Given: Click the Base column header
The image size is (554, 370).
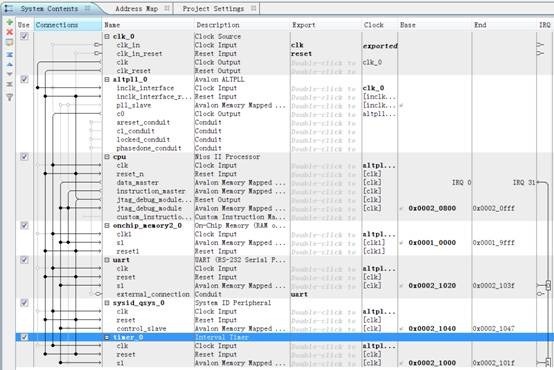Looking at the screenshot, I should pyautogui.click(x=435, y=25).
